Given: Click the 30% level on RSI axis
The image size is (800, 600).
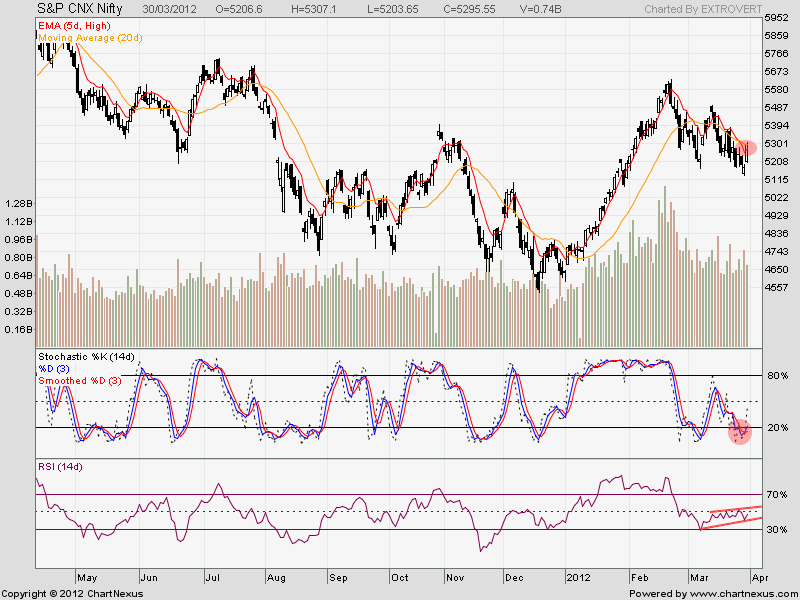Looking at the screenshot, I should pos(775,530).
